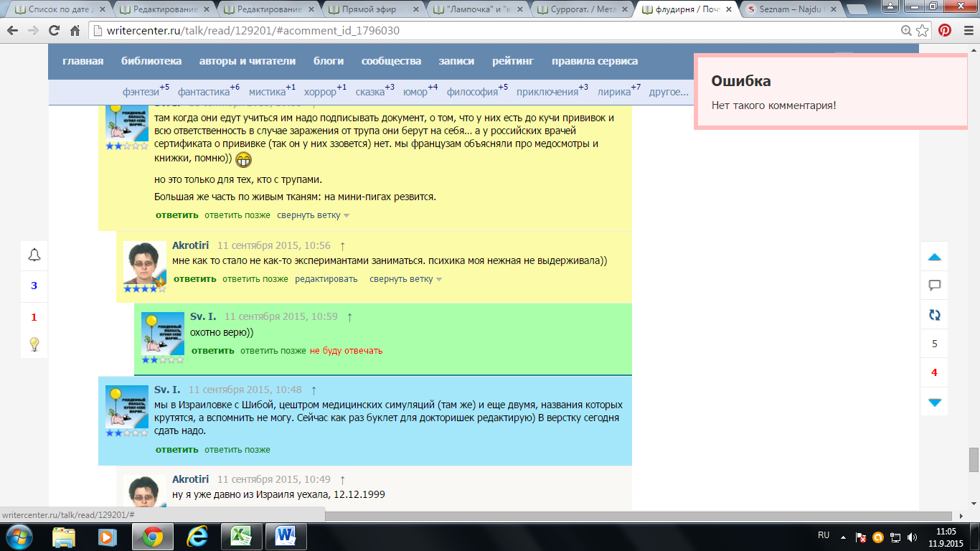Image resolution: width=980 pixels, height=551 pixels.
Task: Open Microsoft Word from the taskbar
Action: pyautogui.click(x=286, y=536)
